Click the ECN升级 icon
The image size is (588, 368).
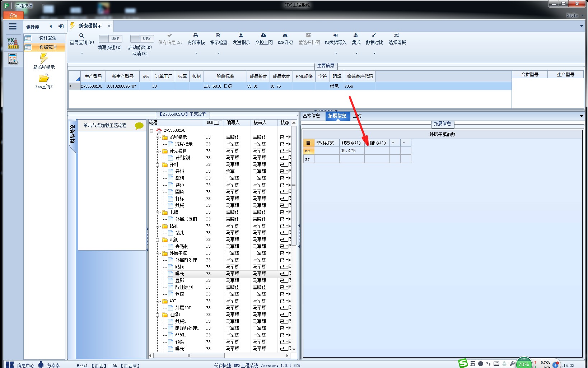285,36
